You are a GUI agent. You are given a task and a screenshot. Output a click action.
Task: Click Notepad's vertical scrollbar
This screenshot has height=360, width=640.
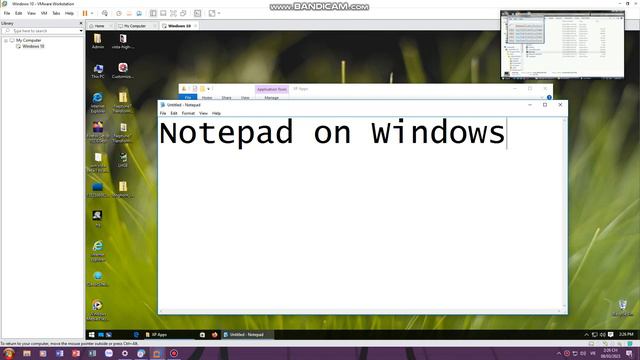(x=564, y=213)
